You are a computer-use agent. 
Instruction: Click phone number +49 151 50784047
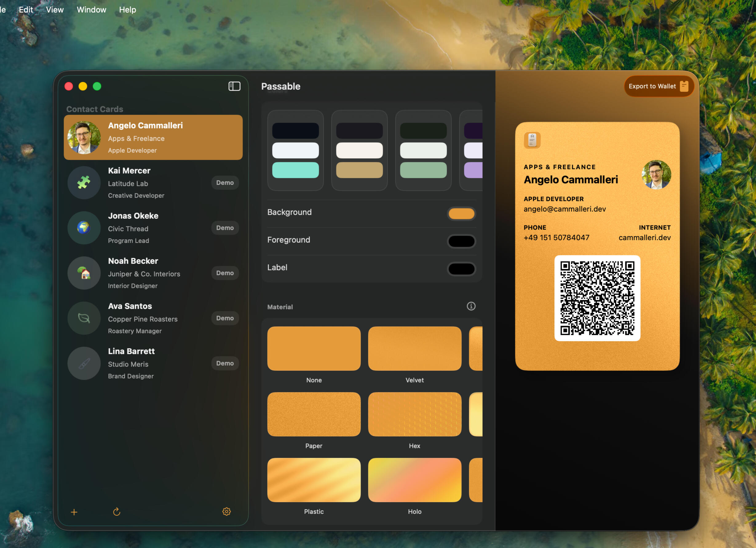pos(556,237)
